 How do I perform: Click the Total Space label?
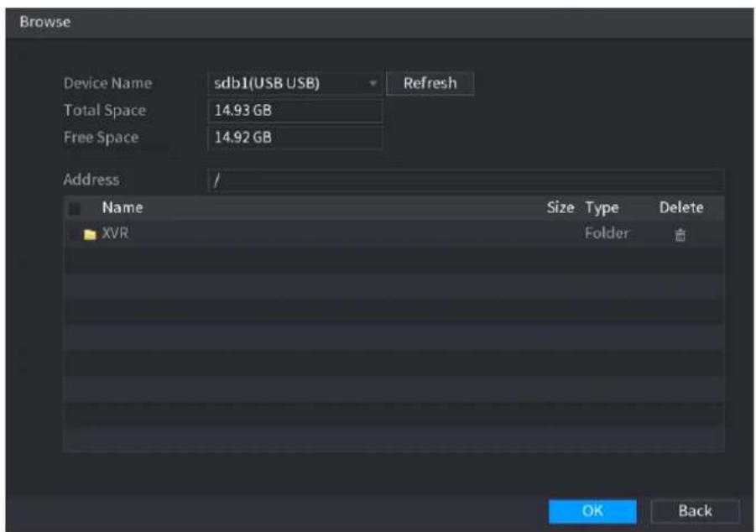click(105, 111)
